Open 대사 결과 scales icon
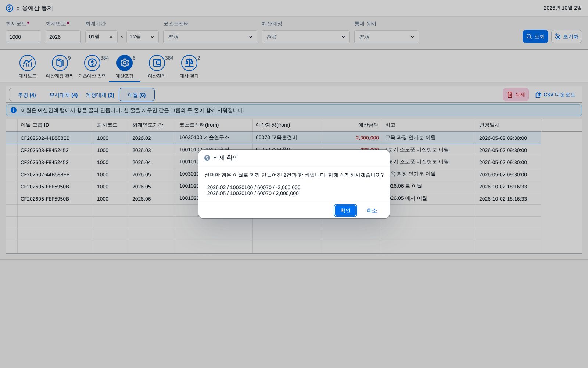Image resolution: width=588 pixels, height=368 pixels. tap(189, 63)
